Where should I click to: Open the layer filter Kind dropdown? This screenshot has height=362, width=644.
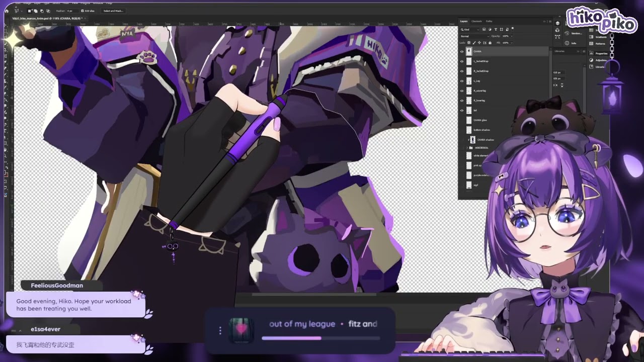click(x=469, y=30)
